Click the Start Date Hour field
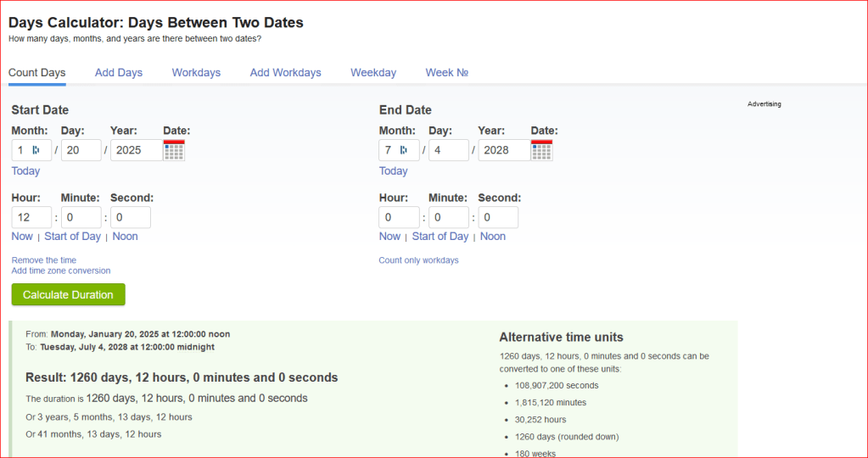 coord(31,218)
